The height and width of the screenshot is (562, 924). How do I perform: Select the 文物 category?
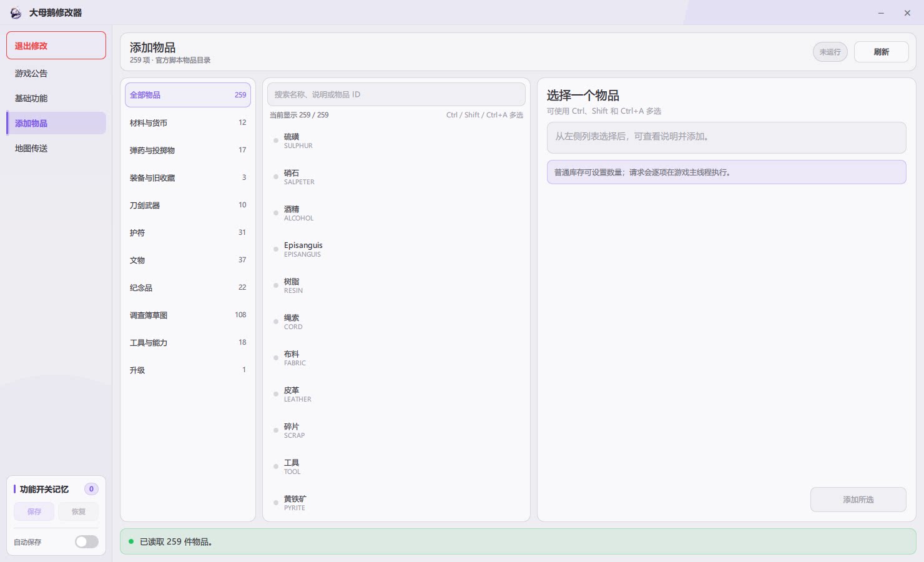[x=188, y=260]
